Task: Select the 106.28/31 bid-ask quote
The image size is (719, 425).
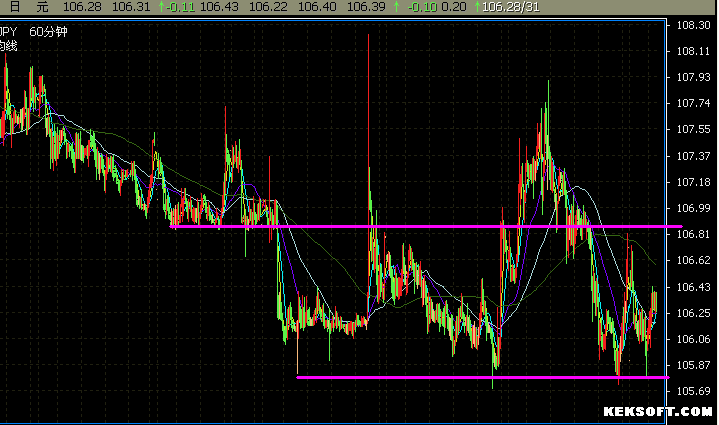Action: point(511,7)
